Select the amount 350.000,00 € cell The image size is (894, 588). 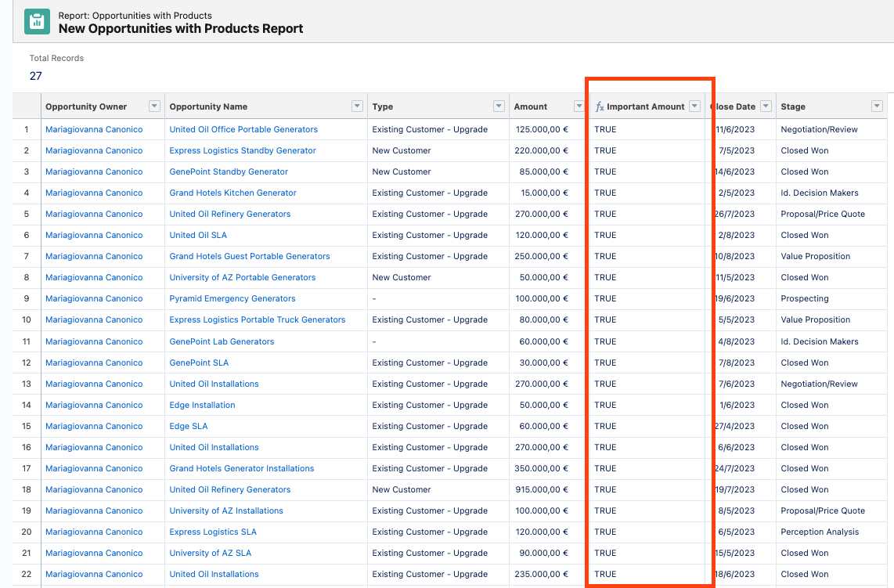[x=542, y=468]
